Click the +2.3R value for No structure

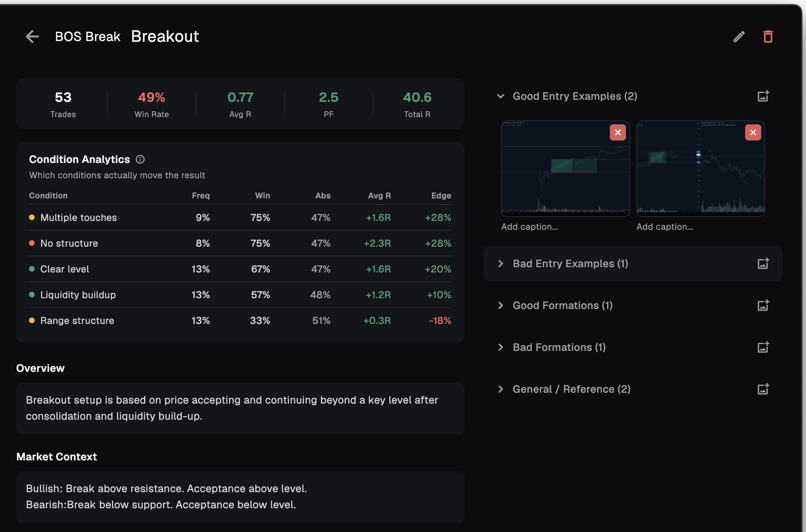pos(377,243)
